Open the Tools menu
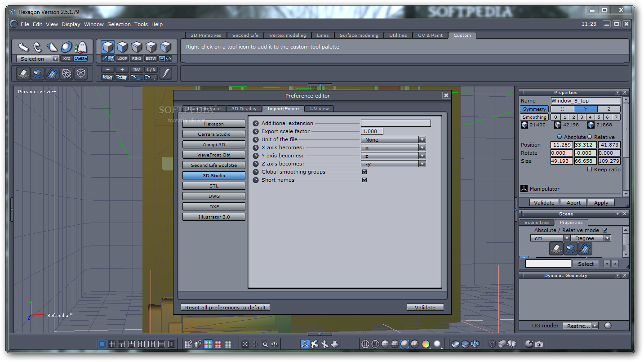The width and height of the screenshot is (644, 362). [x=141, y=24]
